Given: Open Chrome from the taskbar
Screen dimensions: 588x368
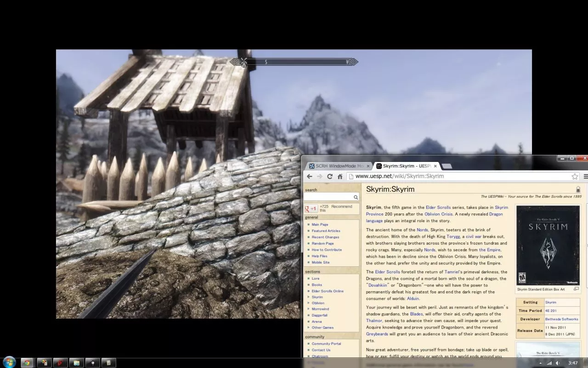Looking at the screenshot, I should click(x=27, y=363).
